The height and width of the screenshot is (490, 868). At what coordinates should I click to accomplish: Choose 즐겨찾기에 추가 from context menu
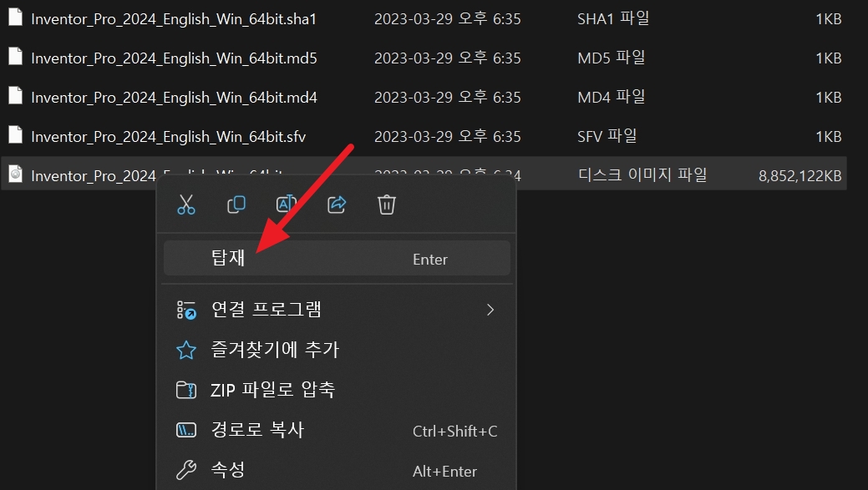click(337, 350)
